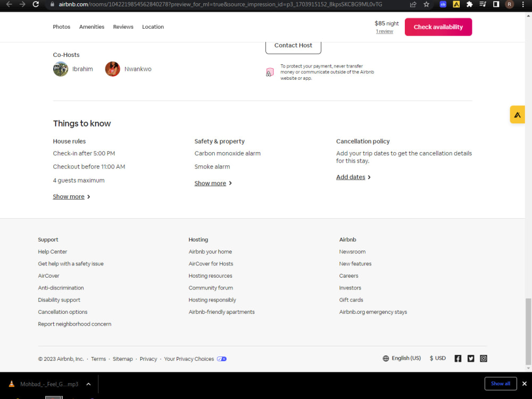Open the Sitemap footer link
Image resolution: width=532 pixels, height=399 pixels.
point(122,359)
